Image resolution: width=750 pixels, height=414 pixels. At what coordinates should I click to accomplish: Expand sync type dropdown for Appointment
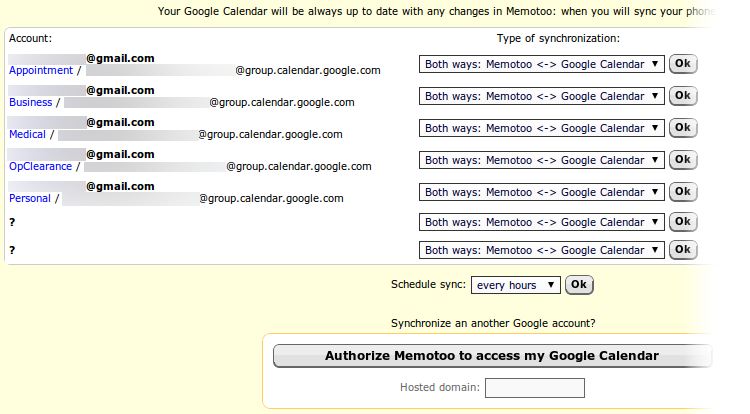(541, 65)
